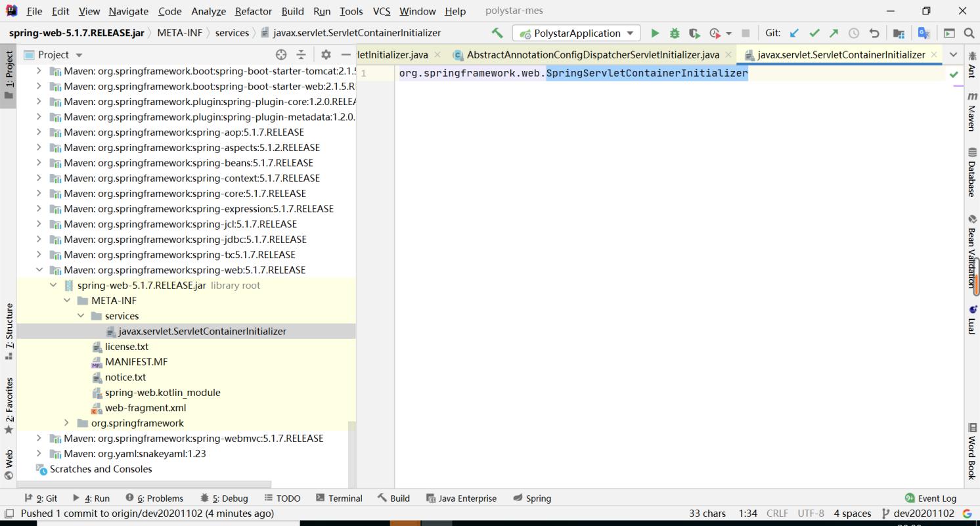This screenshot has height=526, width=980.
Task: Run with Coverage shield icon
Action: coord(694,33)
